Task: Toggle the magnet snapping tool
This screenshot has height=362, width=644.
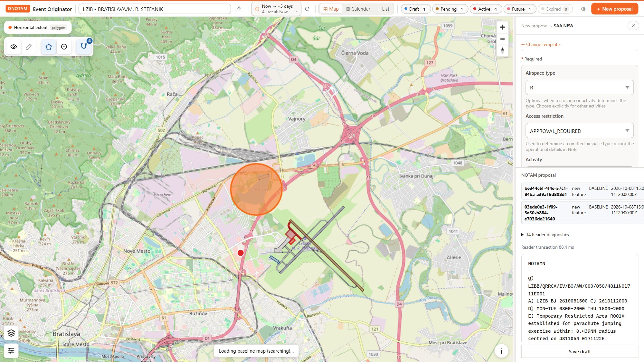Action: click(84, 46)
